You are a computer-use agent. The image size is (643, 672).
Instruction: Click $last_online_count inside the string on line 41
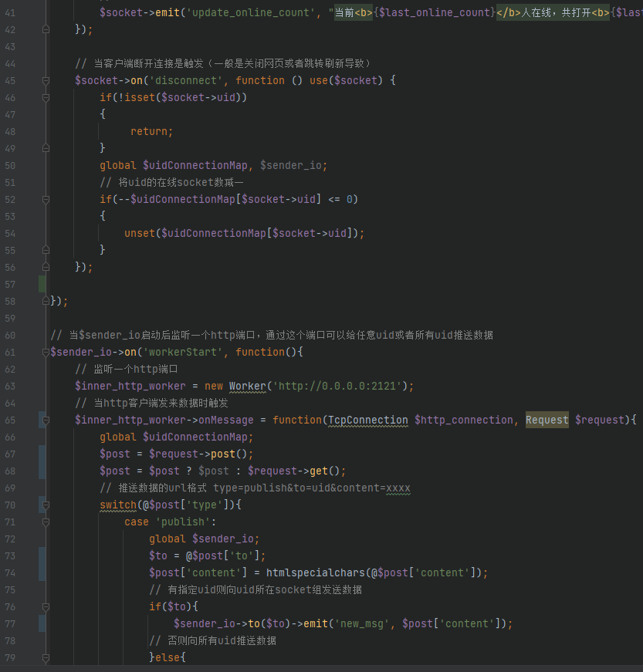pyautogui.click(x=435, y=13)
